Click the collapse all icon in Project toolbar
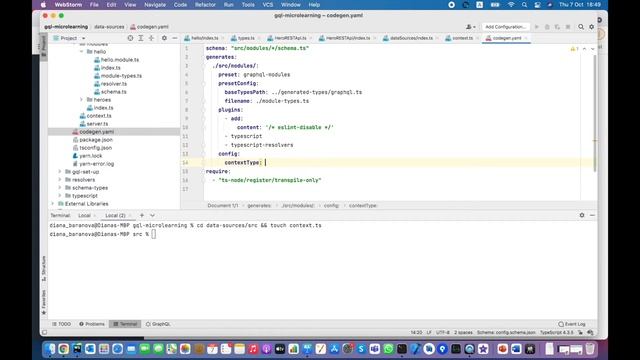This screenshot has height=360, width=640. 151,38
